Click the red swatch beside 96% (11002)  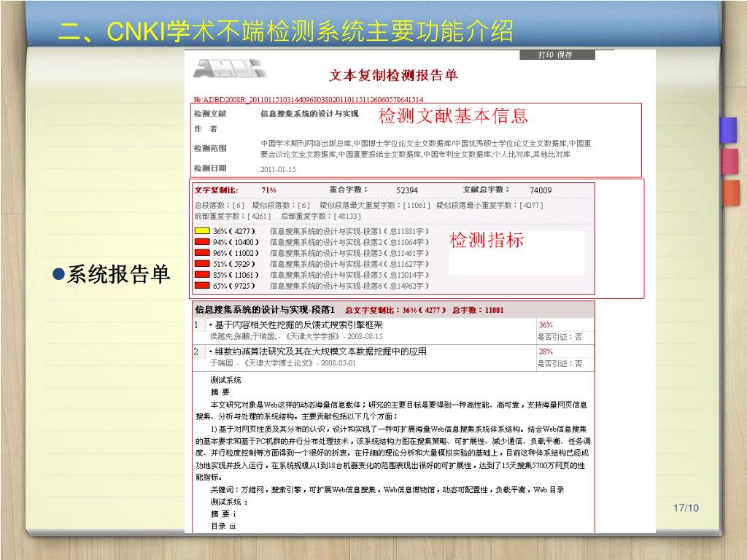pos(202,253)
